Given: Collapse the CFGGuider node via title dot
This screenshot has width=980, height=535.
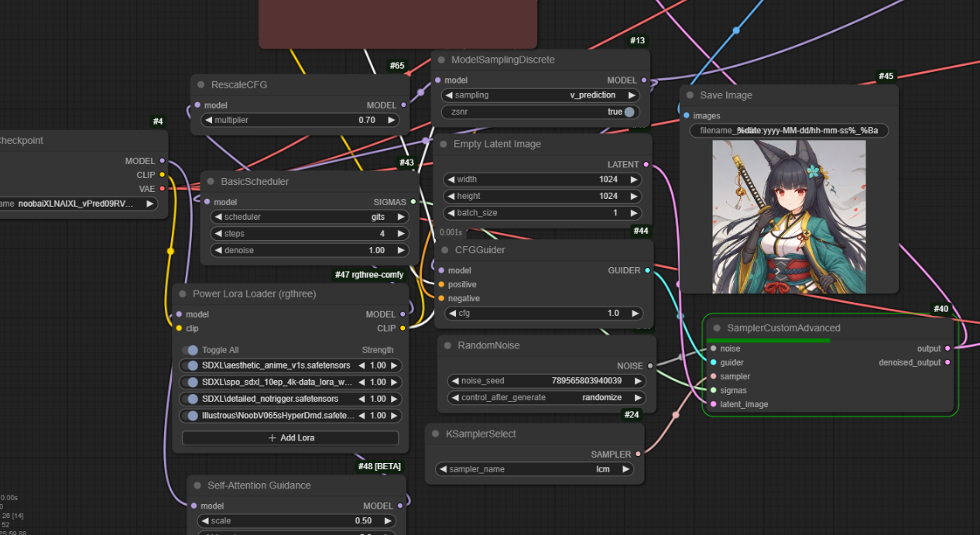Looking at the screenshot, I should click(x=444, y=250).
